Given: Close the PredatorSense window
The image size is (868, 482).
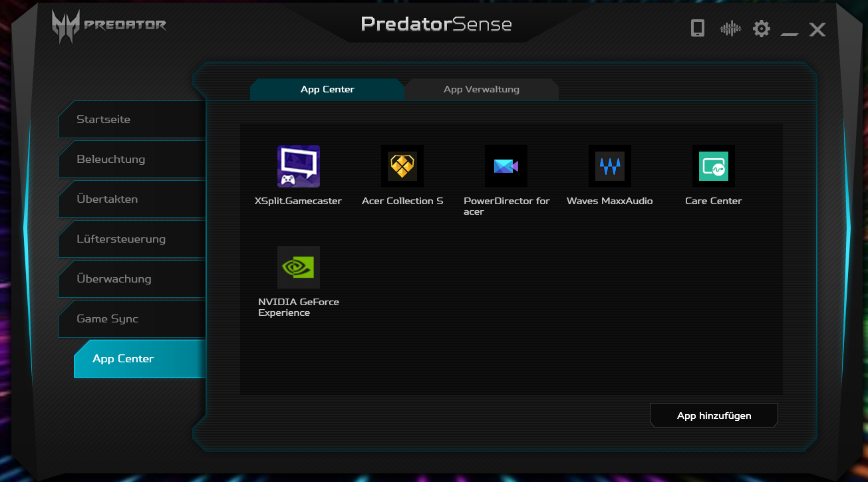Looking at the screenshot, I should point(817,29).
